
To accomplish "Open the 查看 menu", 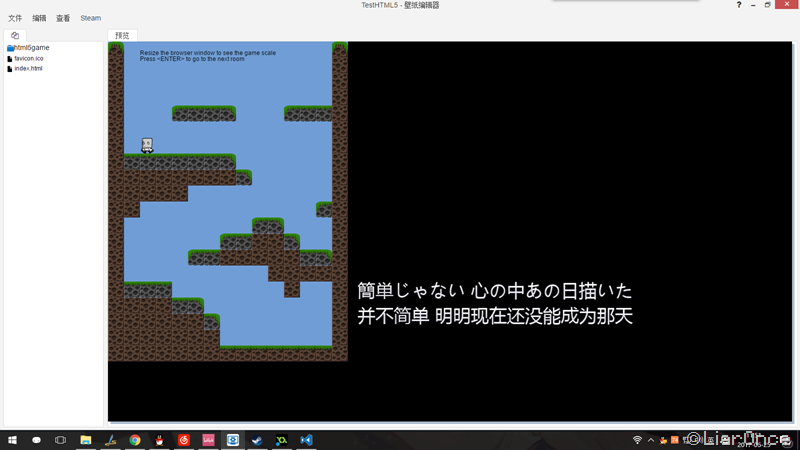I will pos(63,18).
